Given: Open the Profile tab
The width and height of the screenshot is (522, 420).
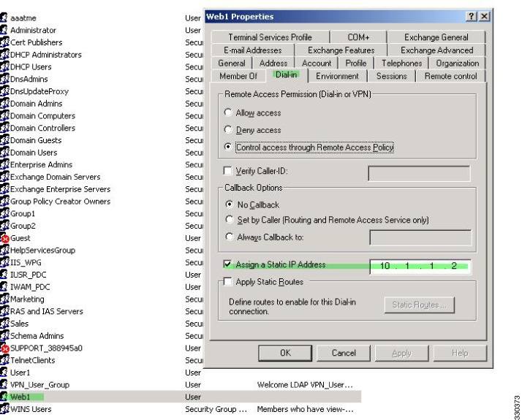Looking at the screenshot, I should [356, 64].
